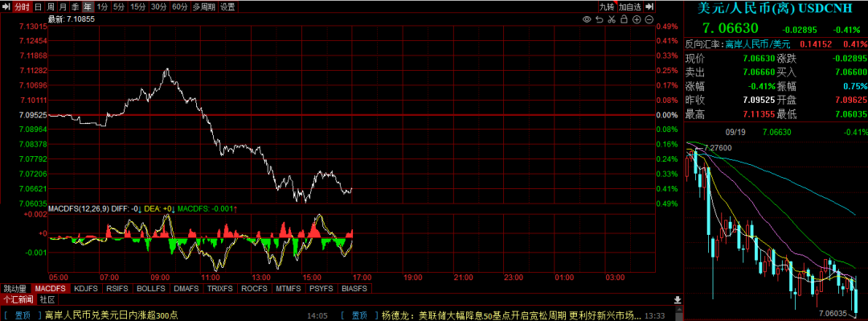
Task: Open the 多周期 multi-period view
Action: tap(204, 6)
